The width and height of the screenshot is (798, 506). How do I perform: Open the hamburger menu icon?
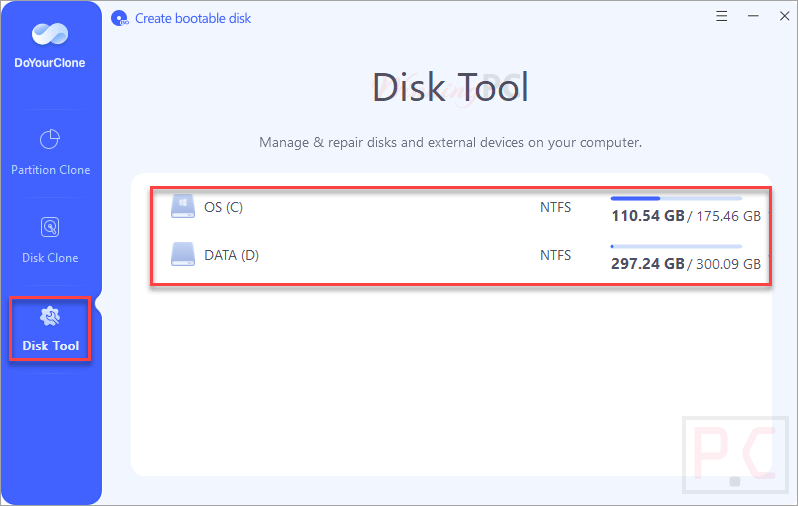coord(722,16)
